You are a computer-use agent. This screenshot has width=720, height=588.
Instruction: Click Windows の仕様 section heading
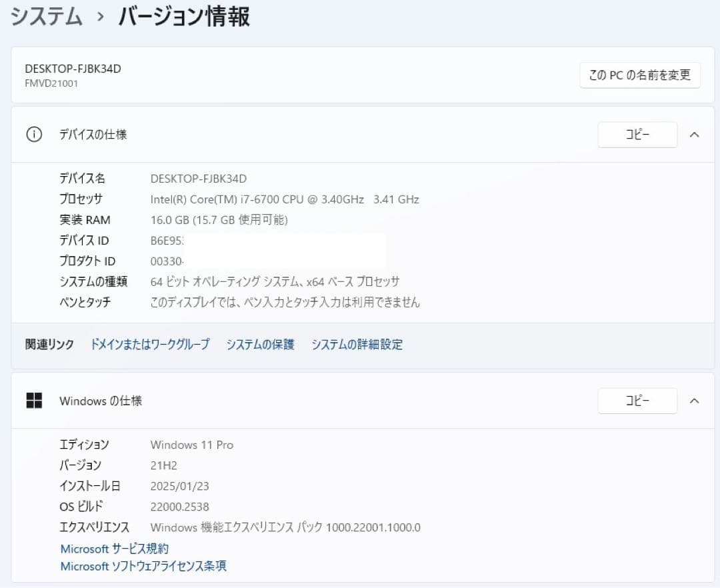(101, 401)
